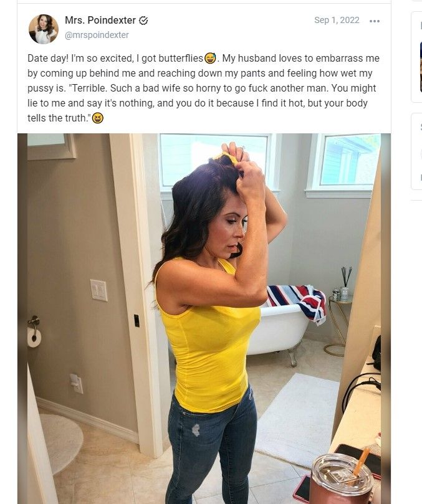Click the laughing emoji ending the post
Image resolution: width=422 pixels, height=504 pixels.
[98, 118]
